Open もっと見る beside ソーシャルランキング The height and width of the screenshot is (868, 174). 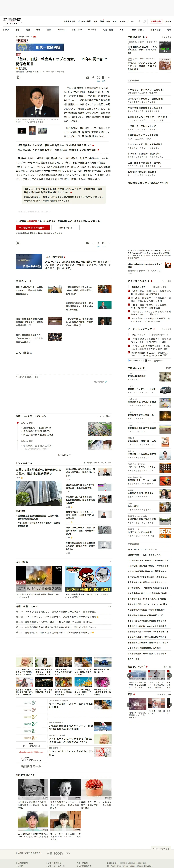[x=166, y=329]
